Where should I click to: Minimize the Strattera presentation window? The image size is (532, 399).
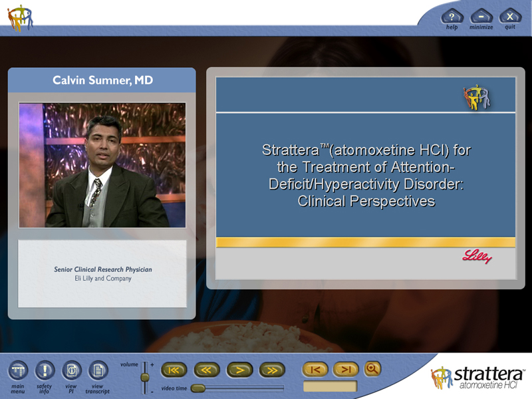pos(481,17)
